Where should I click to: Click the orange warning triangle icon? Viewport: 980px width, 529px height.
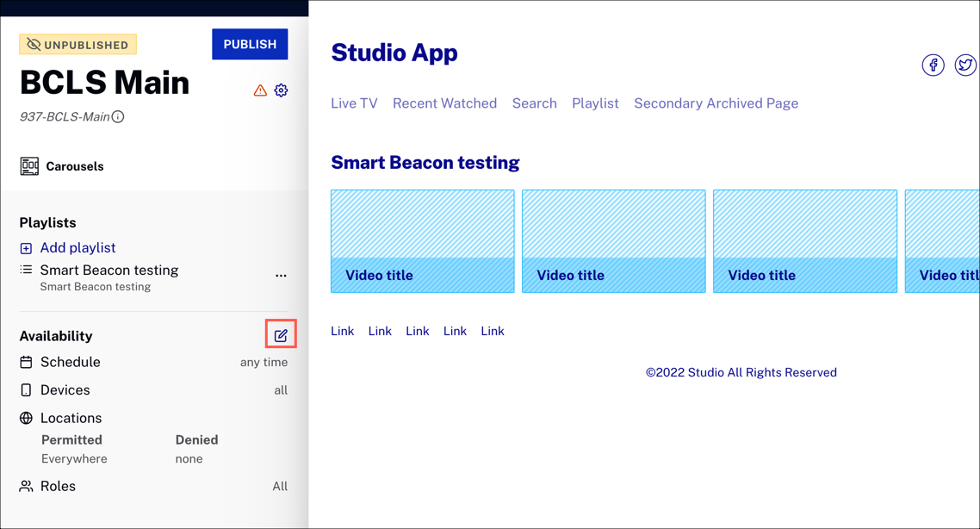260,90
